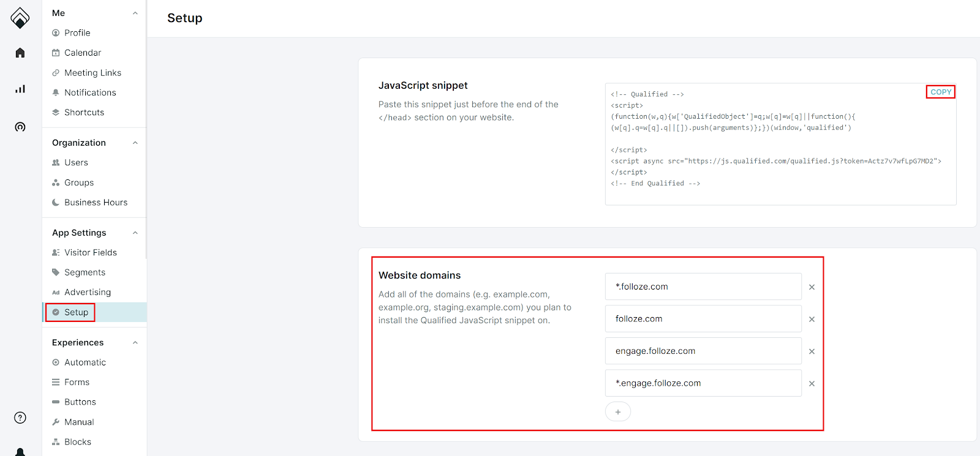Select Visitor Fields in App Settings

(x=90, y=253)
